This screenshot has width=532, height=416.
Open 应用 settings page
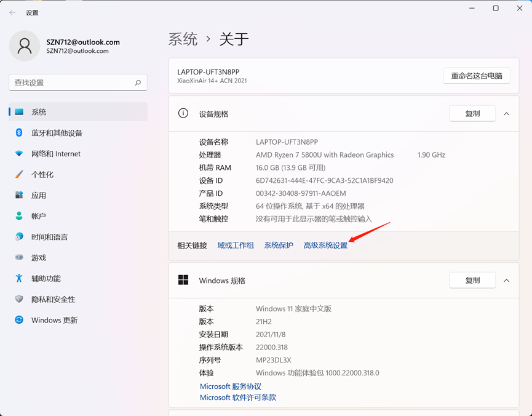[78, 195]
